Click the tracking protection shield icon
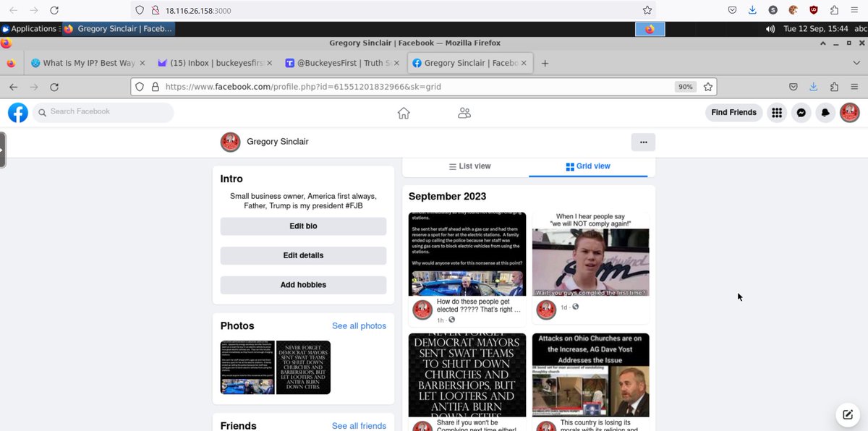The width and height of the screenshot is (868, 431). (140, 87)
